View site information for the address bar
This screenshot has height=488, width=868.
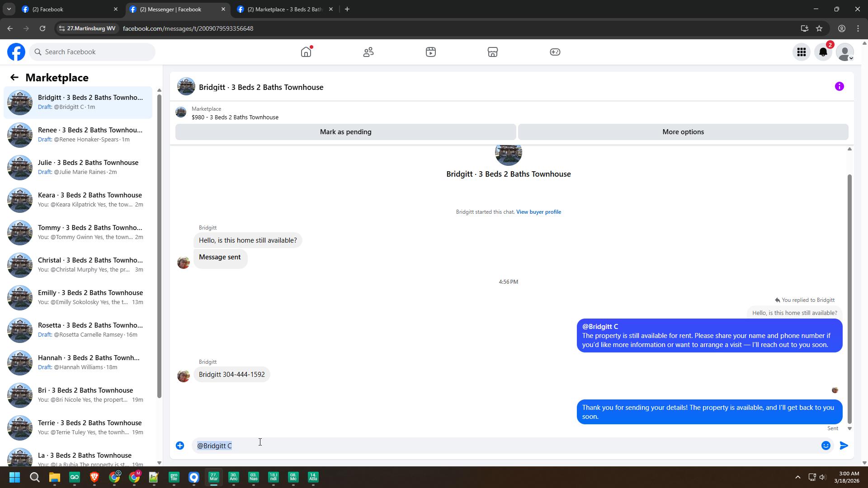coord(87,28)
